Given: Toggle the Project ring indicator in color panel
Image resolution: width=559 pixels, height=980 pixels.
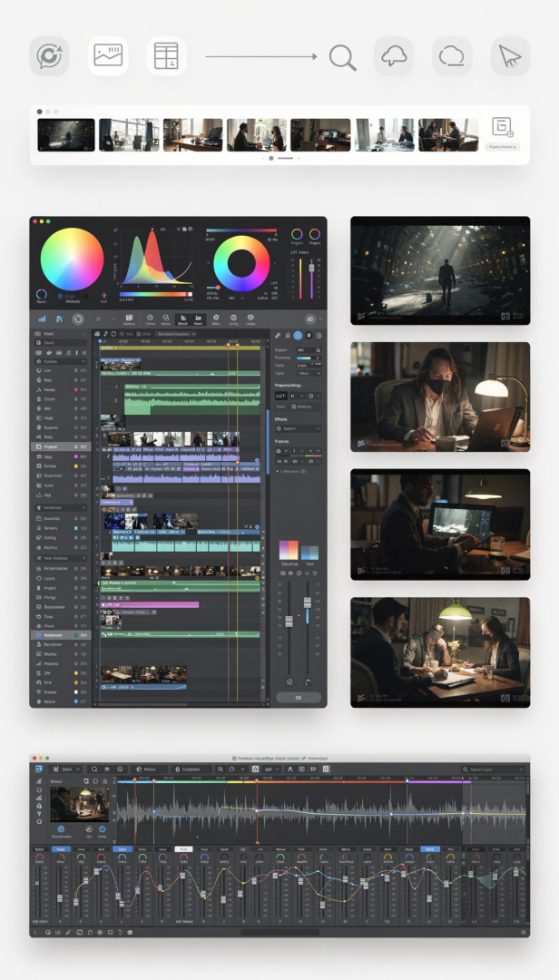Looking at the screenshot, I should (297, 234).
